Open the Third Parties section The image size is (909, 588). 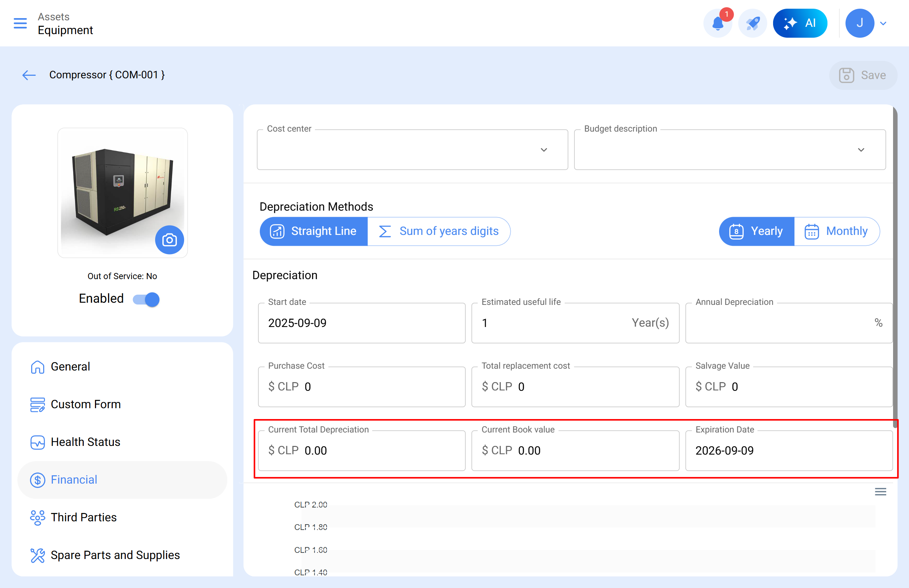click(x=84, y=517)
